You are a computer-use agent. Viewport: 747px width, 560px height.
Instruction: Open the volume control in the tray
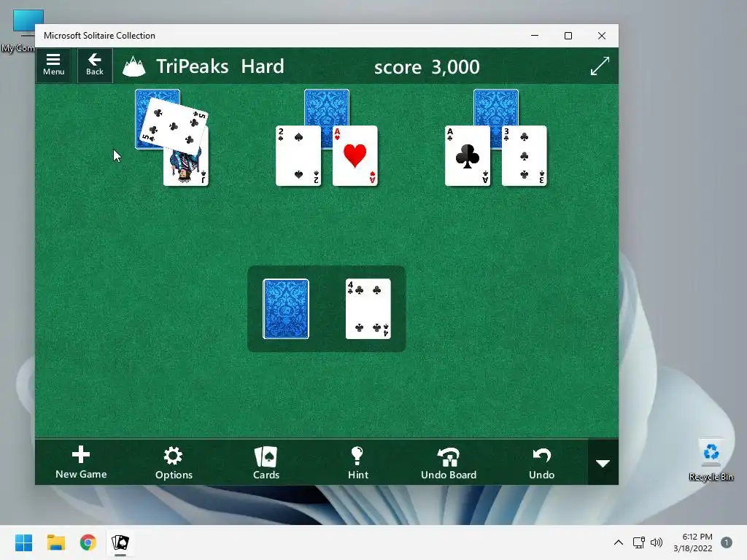coord(657,542)
